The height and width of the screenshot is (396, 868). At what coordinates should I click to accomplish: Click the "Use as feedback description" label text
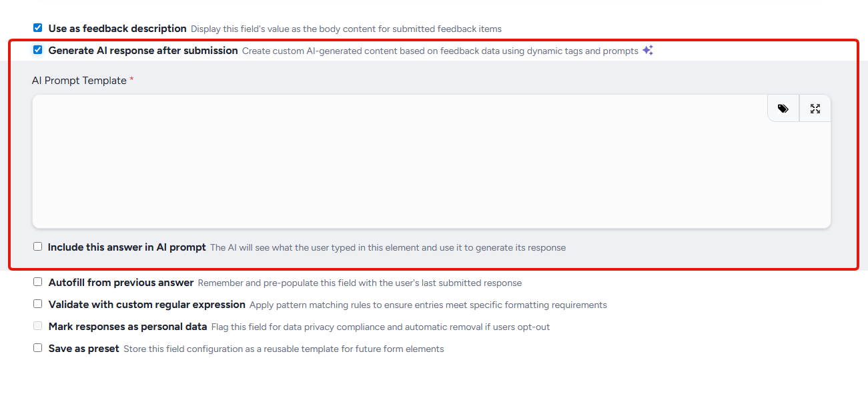[117, 29]
